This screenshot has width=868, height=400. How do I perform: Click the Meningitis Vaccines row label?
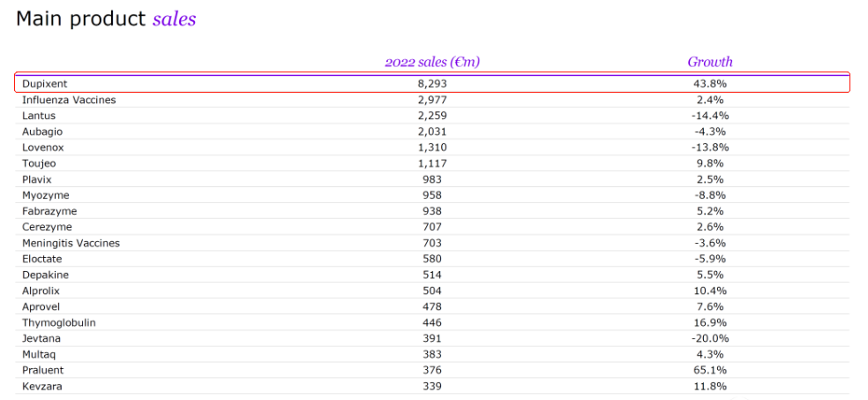click(71, 243)
